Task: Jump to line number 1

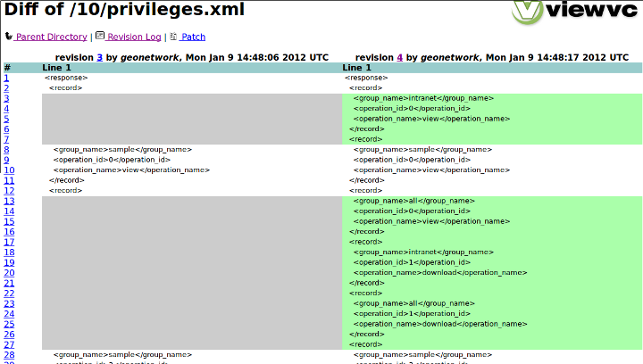Action: pyautogui.click(x=6, y=78)
